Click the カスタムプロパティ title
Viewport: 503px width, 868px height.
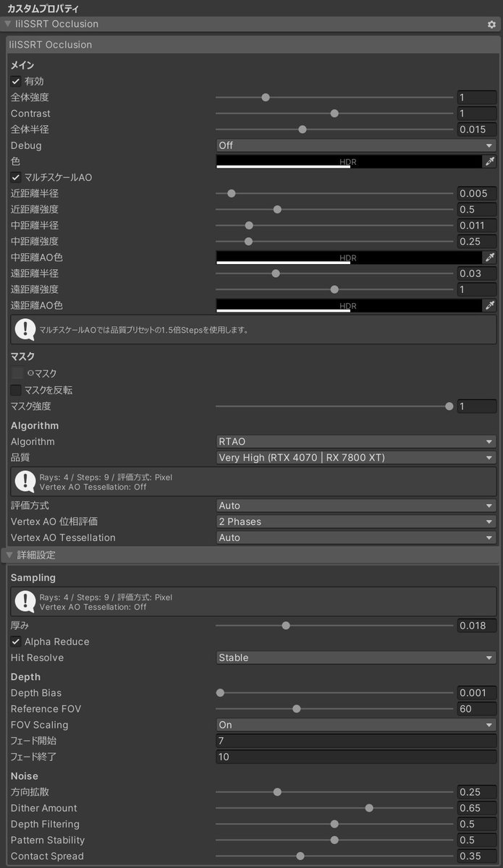click(43, 8)
